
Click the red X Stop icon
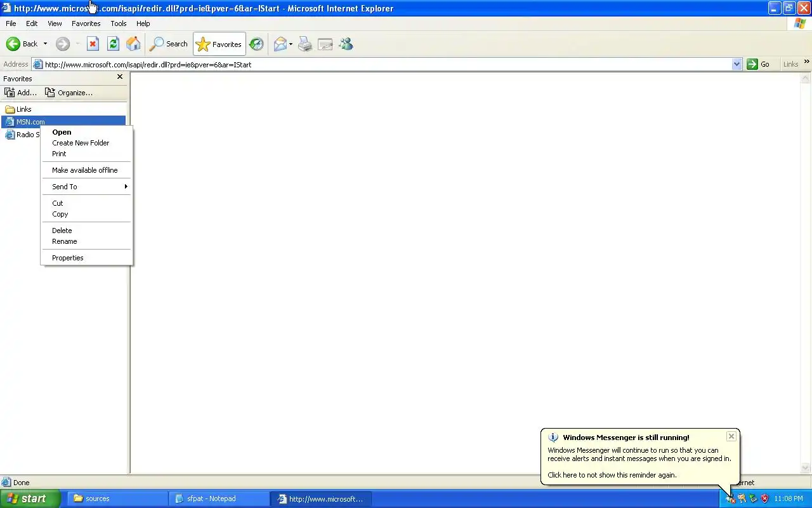93,44
